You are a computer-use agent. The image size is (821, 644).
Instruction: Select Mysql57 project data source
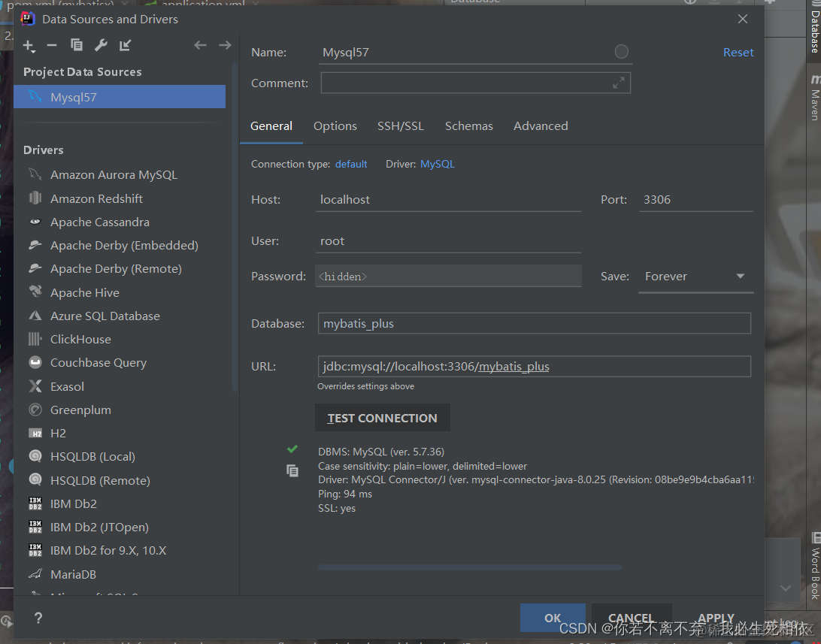[x=120, y=97]
